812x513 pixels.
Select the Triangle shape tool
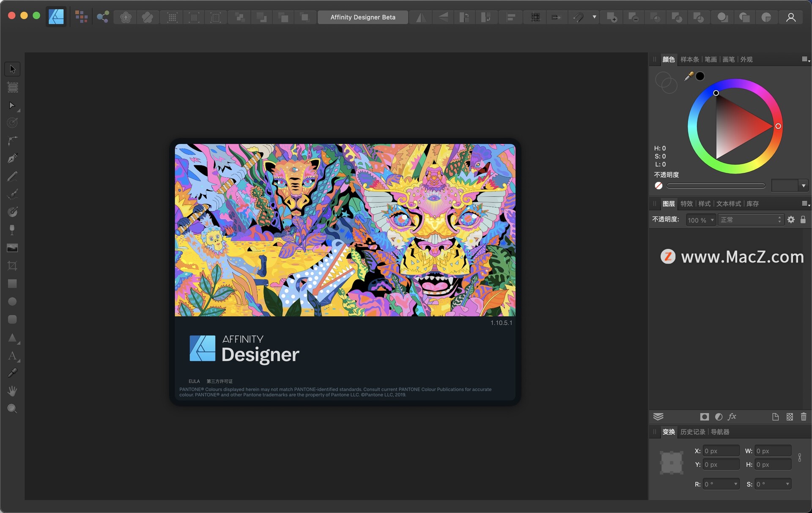(x=12, y=338)
